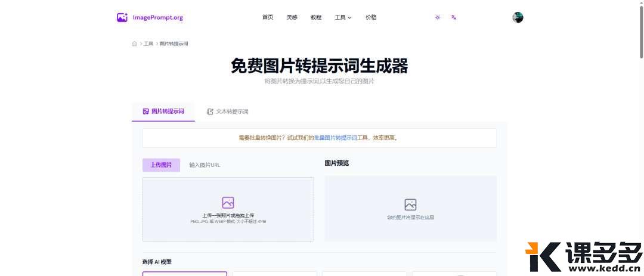The image size is (644, 276).
Task: Click the ImagePrompt.org logo icon
Action: (122, 17)
